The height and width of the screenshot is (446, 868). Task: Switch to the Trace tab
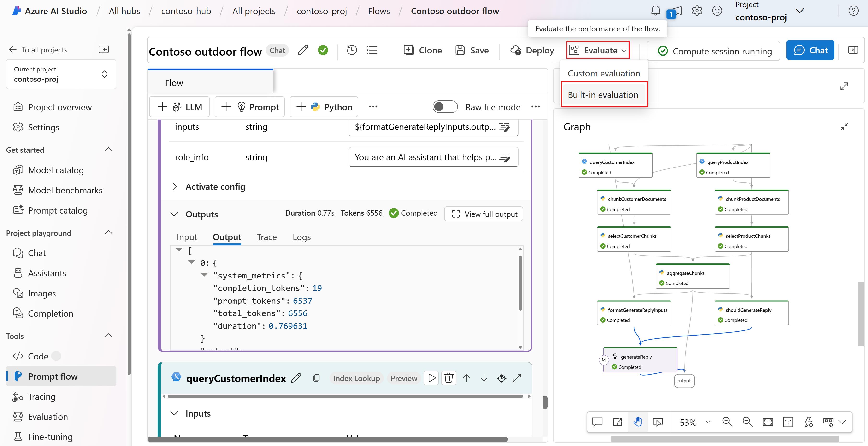(266, 237)
